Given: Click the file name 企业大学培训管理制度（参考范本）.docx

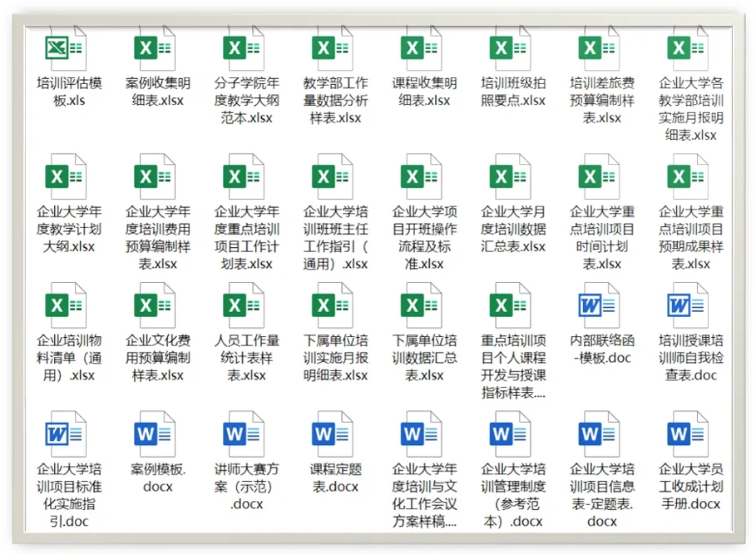Looking at the screenshot, I should [513, 495].
